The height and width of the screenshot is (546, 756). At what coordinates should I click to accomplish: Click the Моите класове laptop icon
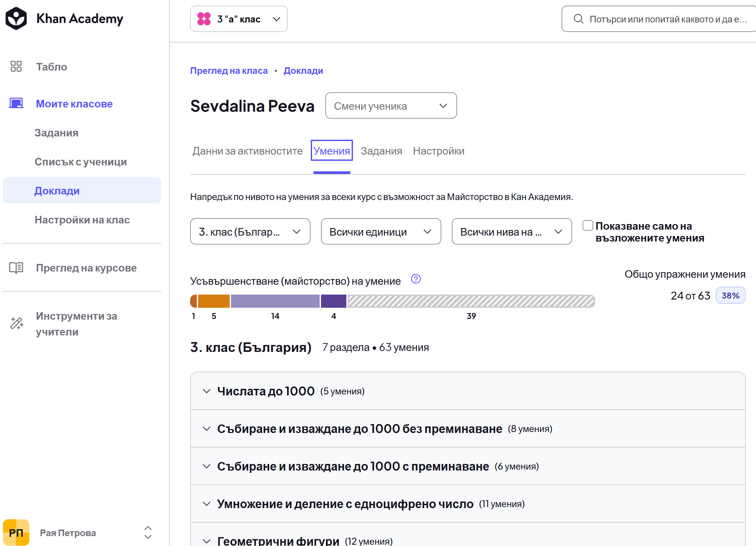click(x=16, y=103)
